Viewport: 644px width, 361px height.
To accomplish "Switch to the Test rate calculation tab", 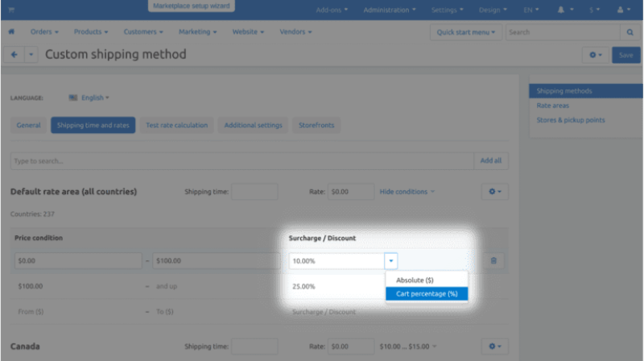I will point(176,125).
